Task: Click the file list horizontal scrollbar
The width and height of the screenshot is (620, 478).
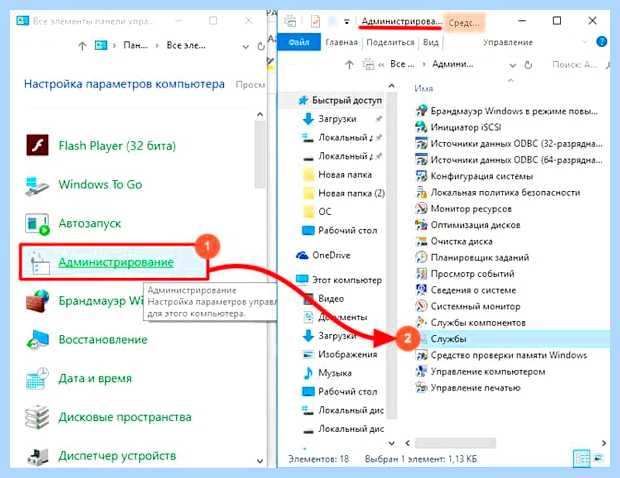Action: pyautogui.click(x=455, y=443)
